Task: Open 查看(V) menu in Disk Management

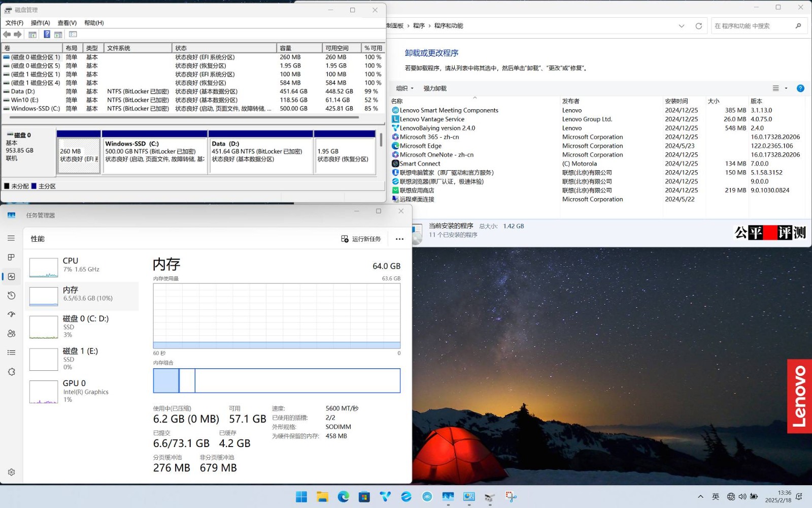Action: coord(67,23)
